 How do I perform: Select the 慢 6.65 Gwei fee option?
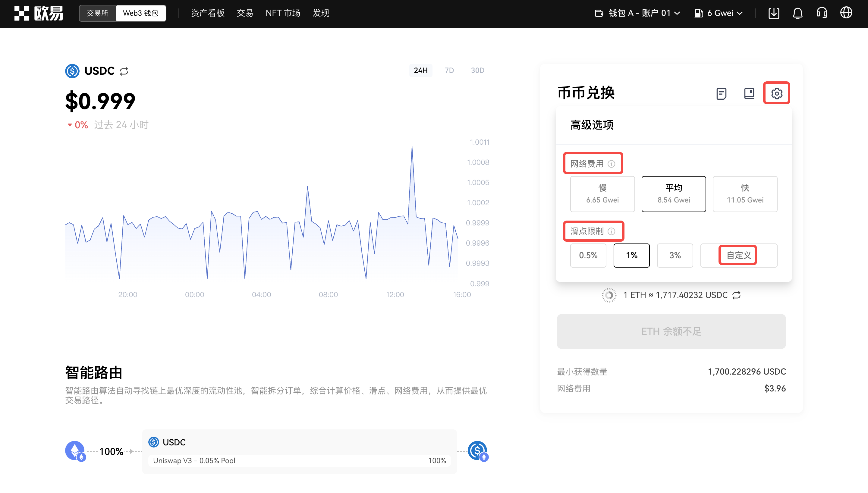602,194
